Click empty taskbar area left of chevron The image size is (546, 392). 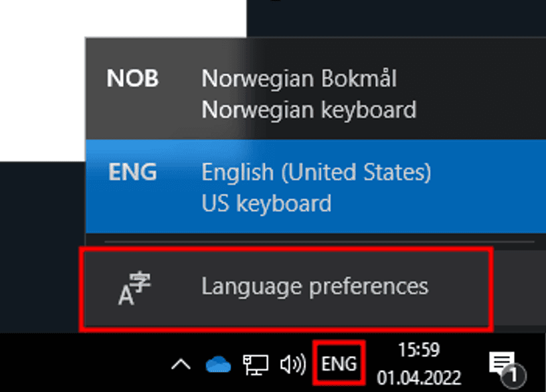pos(80,364)
